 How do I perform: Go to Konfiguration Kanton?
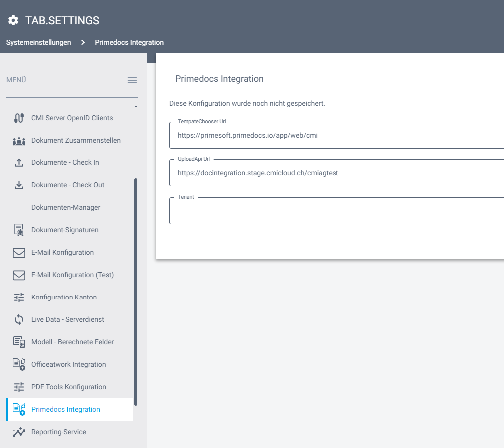[70, 298]
